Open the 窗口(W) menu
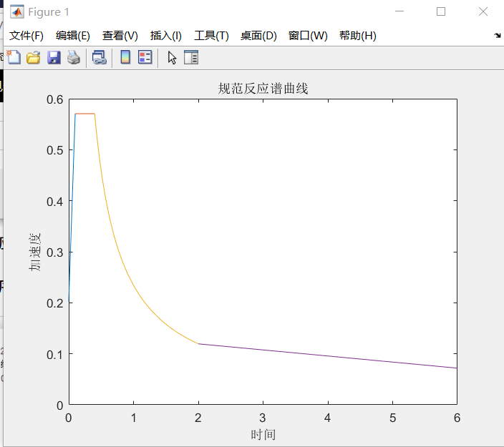This screenshot has width=504, height=447. coord(308,36)
